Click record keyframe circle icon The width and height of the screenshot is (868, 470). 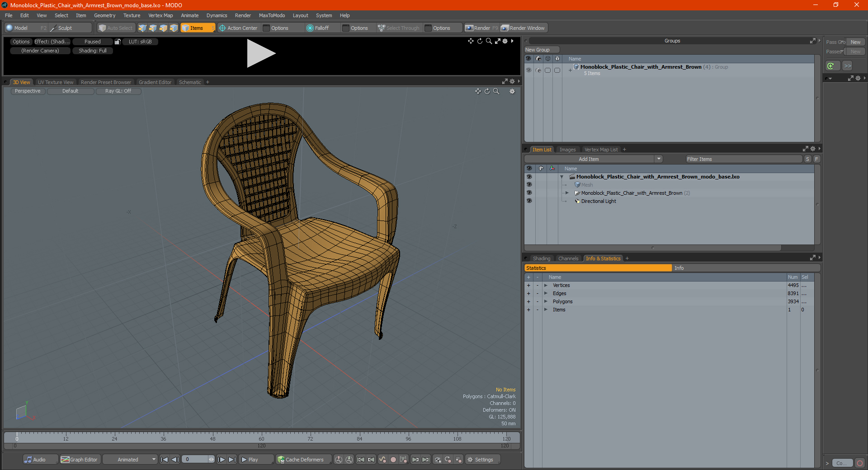[393, 460]
